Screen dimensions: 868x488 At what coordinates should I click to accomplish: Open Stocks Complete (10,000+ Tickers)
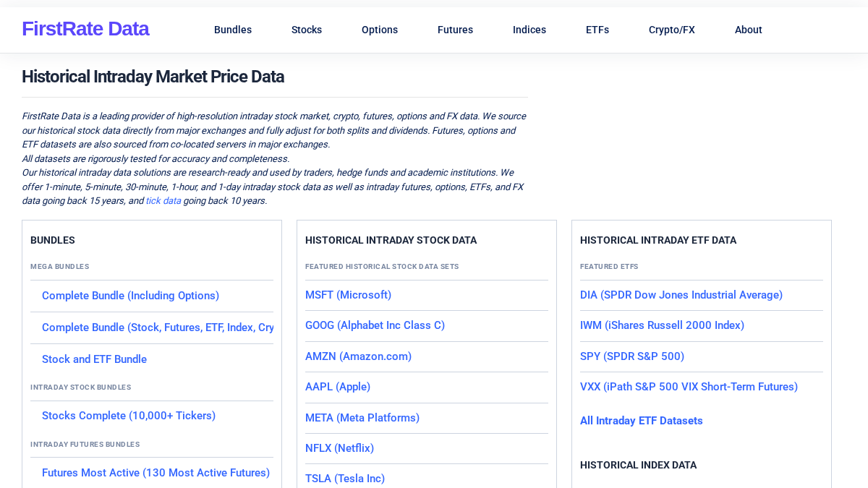coord(129,416)
